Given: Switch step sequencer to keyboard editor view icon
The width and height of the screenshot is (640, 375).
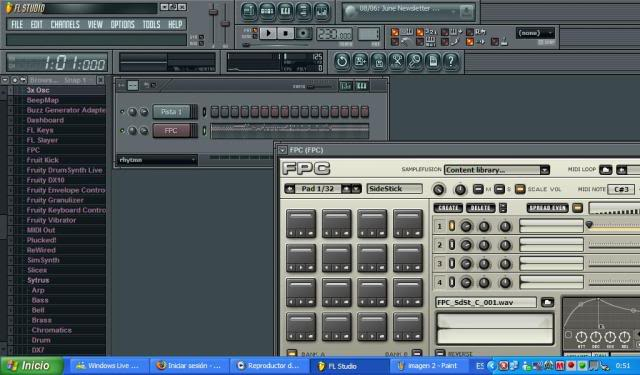Looking at the screenshot, I should [x=362, y=86].
